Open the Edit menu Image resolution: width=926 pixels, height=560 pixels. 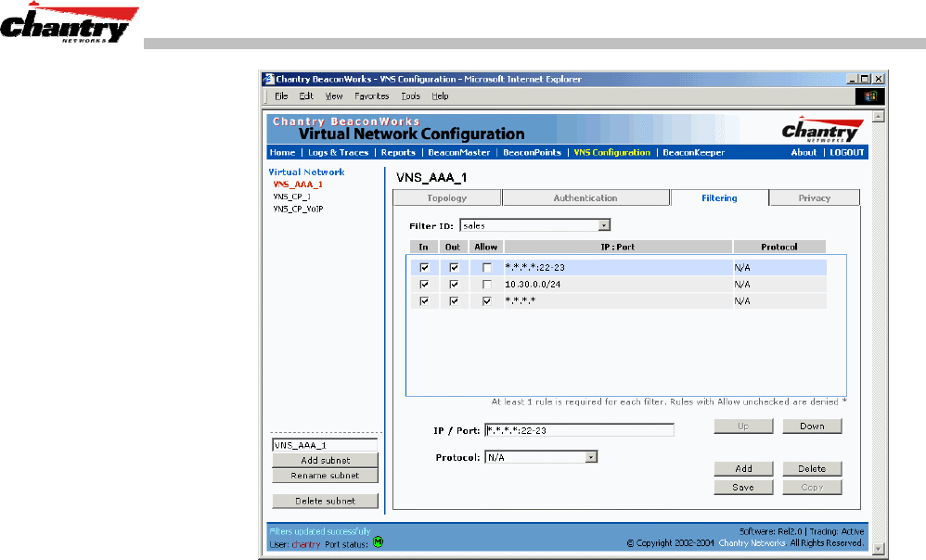tap(306, 96)
